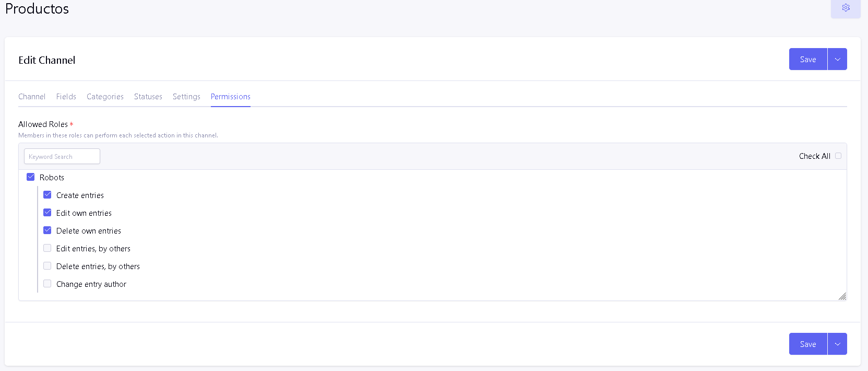Focus the Keyword Search field
Image resolution: width=868 pixels, height=371 pixels.
coord(62,156)
